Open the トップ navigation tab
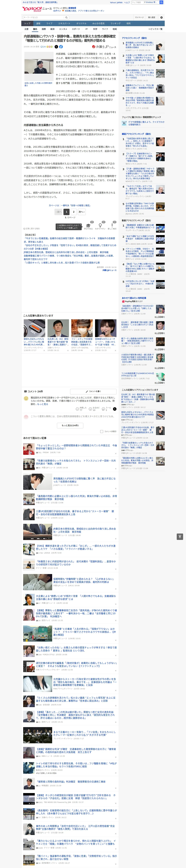This screenshot has height=868, width=186. [27, 24]
